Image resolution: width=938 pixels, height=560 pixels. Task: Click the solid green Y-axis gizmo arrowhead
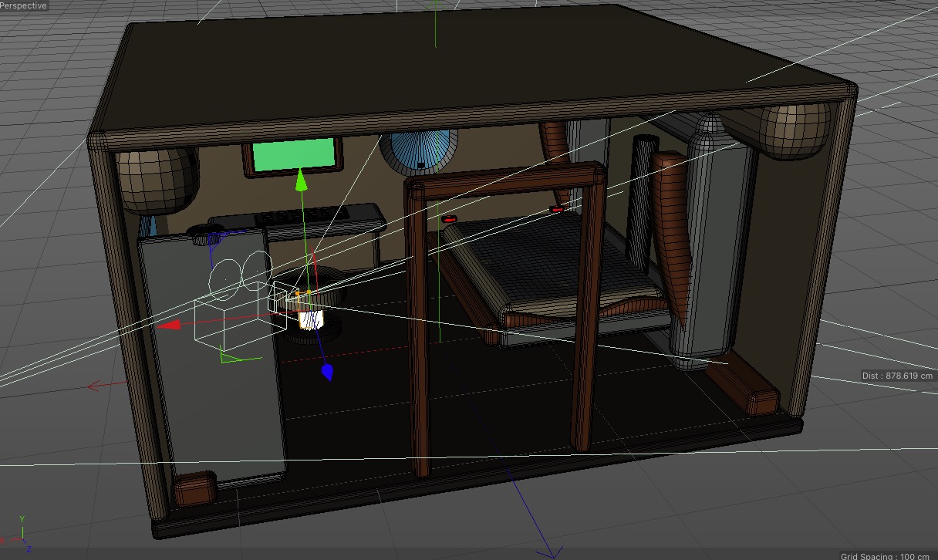click(x=302, y=181)
